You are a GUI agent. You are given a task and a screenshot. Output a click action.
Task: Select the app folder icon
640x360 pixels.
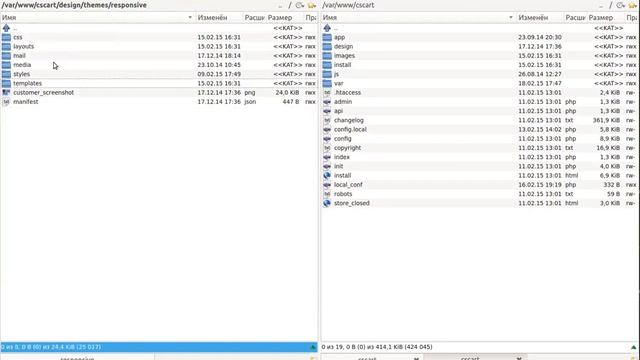327,37
